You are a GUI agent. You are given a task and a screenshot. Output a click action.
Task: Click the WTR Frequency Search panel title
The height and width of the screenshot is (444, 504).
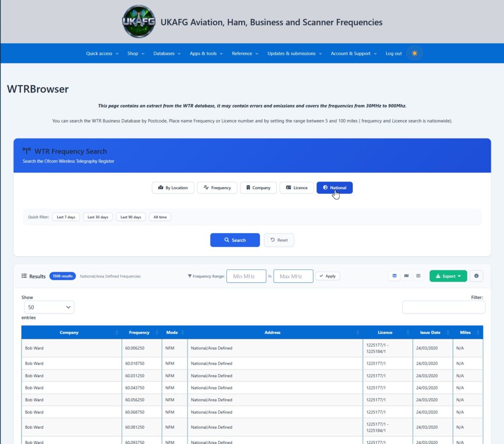pyautogui.click(x=70, y=151)
